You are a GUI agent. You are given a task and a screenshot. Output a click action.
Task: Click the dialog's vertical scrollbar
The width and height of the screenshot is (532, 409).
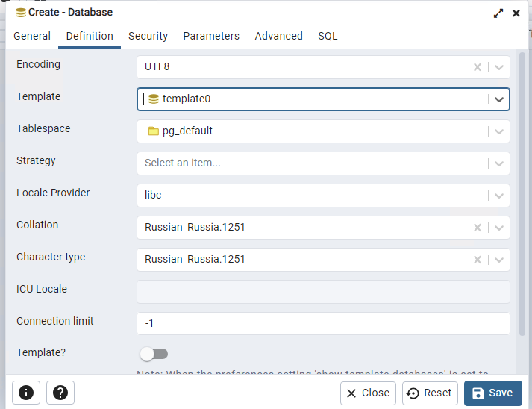click(x=522, y=194)
